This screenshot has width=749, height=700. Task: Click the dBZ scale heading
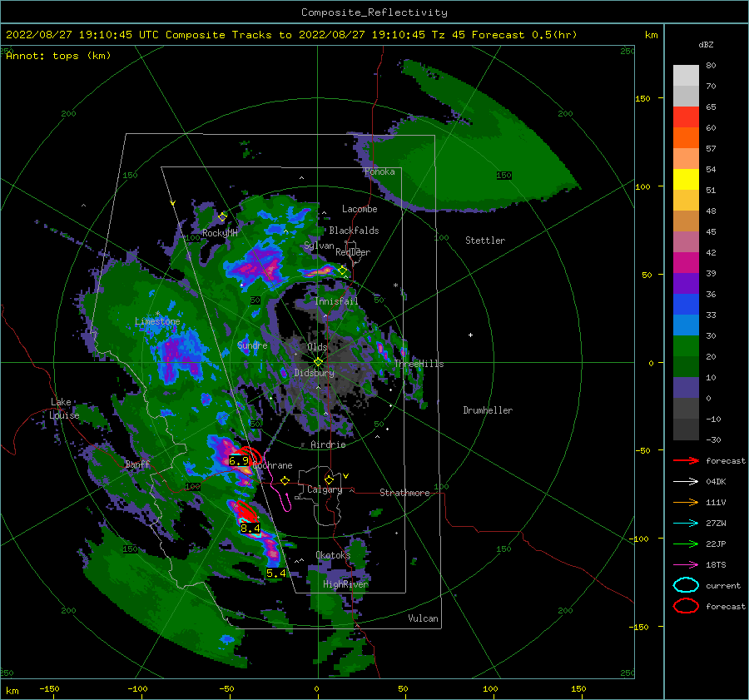(706, 44)
